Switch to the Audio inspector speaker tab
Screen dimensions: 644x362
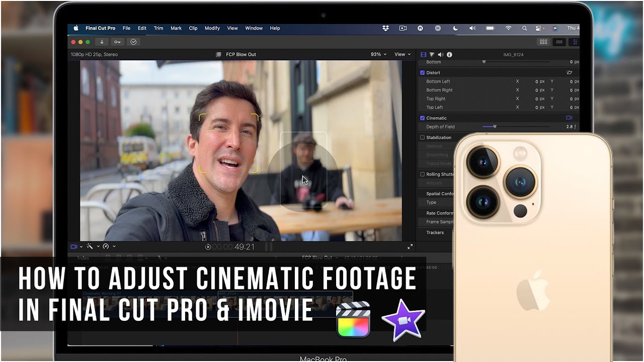[x=440, y=54]
